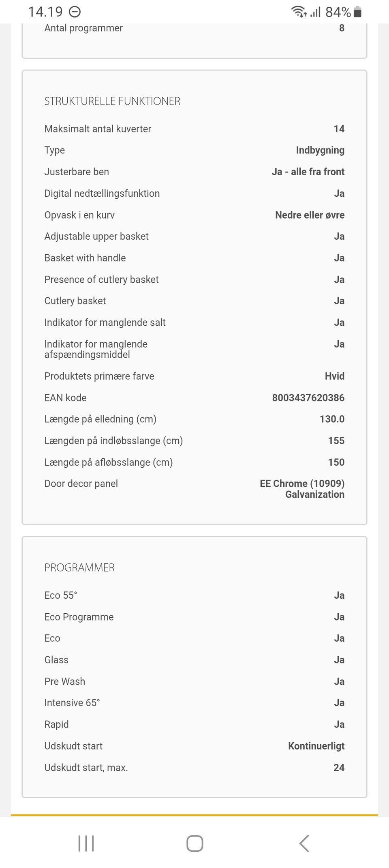Tap the Antal programmer row
Image resolution: width=389 pixels, height=868 pixels.
(x=194, y=28)
